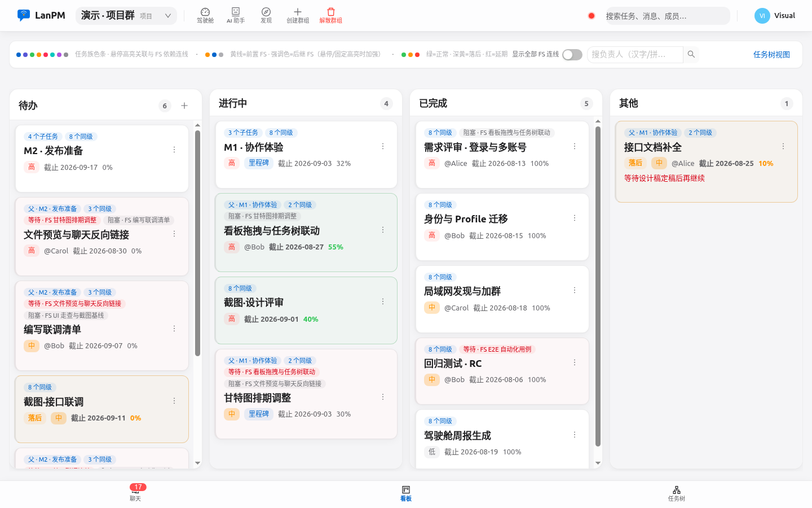Screen dimensions: 812x508
Task: Click the red notification dot
Action: click(x=592, y=16)
